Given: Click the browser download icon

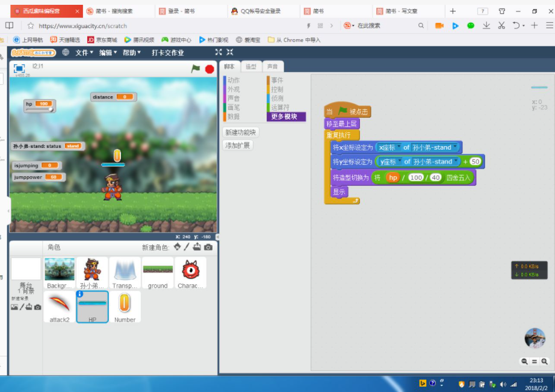Looking at the screenshot, I should 486,25.
